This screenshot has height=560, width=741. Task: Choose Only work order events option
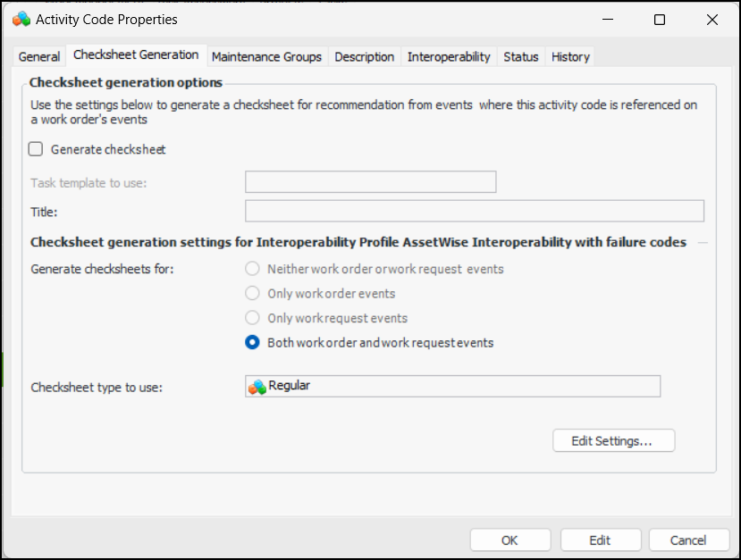click(253, 293)
